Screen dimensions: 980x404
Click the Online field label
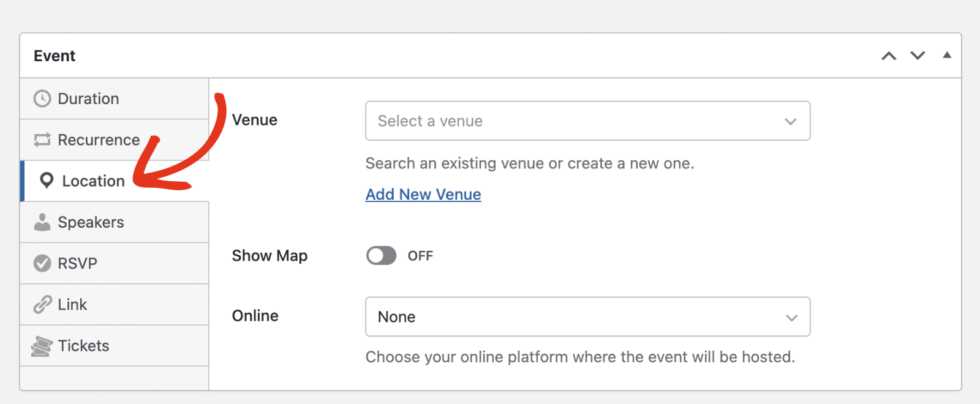click(255, 316)
